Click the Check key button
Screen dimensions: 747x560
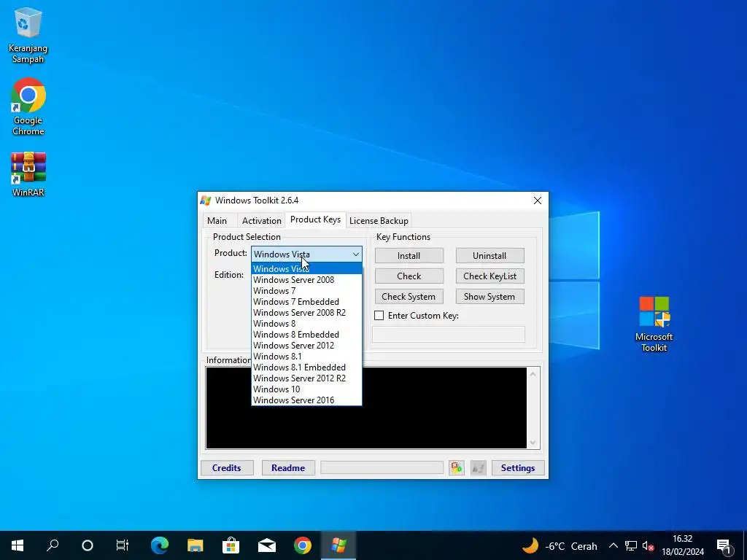(409, 276)
